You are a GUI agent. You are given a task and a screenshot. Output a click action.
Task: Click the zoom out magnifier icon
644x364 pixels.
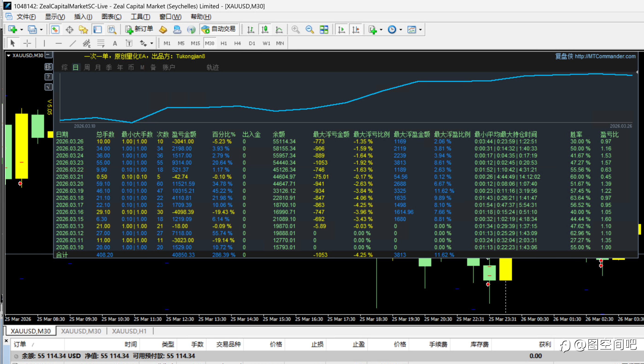click(309, 29)
